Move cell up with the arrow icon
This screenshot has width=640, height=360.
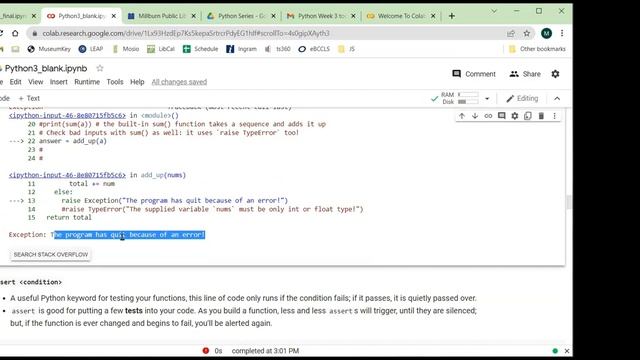click(x=462, y=116)
